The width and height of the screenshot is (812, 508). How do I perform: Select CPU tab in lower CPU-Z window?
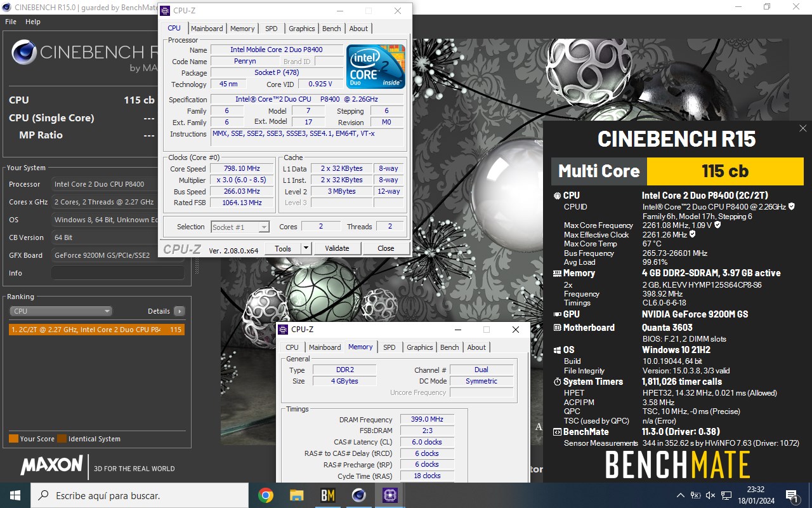point(292,347)
